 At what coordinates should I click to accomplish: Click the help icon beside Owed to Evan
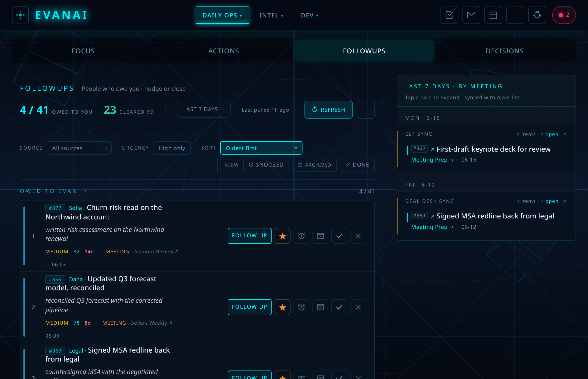pyautogui.click(x=85, y=191)
